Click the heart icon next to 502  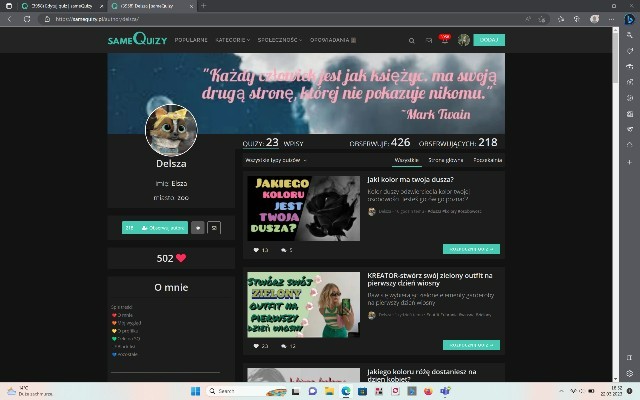pos(181,258)
